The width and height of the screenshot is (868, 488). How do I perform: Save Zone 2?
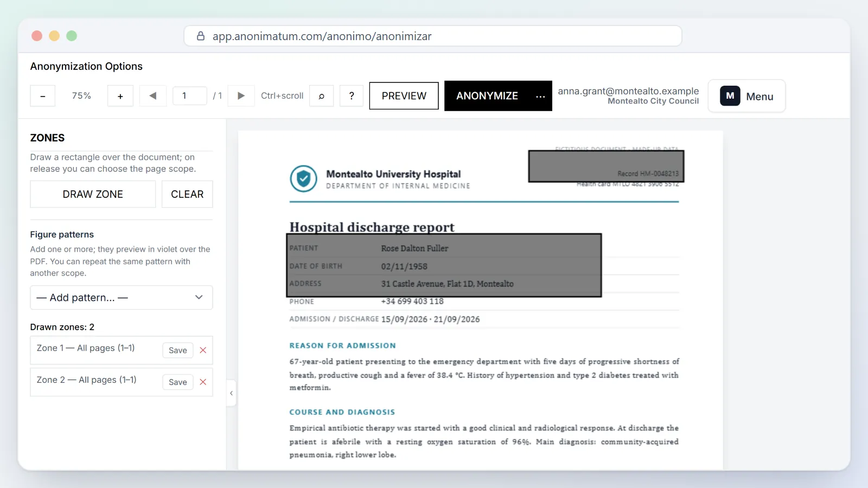[x=178, y=382]
